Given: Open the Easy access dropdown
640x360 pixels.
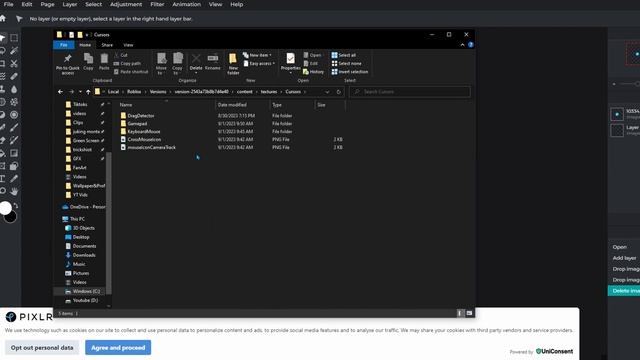Looking at the screenshot, I should coord(259,64).
